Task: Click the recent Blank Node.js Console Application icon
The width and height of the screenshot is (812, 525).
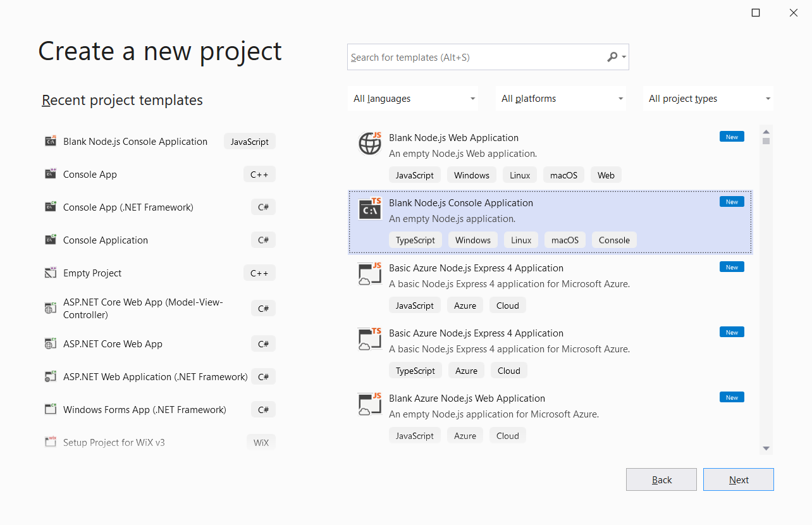Action: tap(51, 141)
